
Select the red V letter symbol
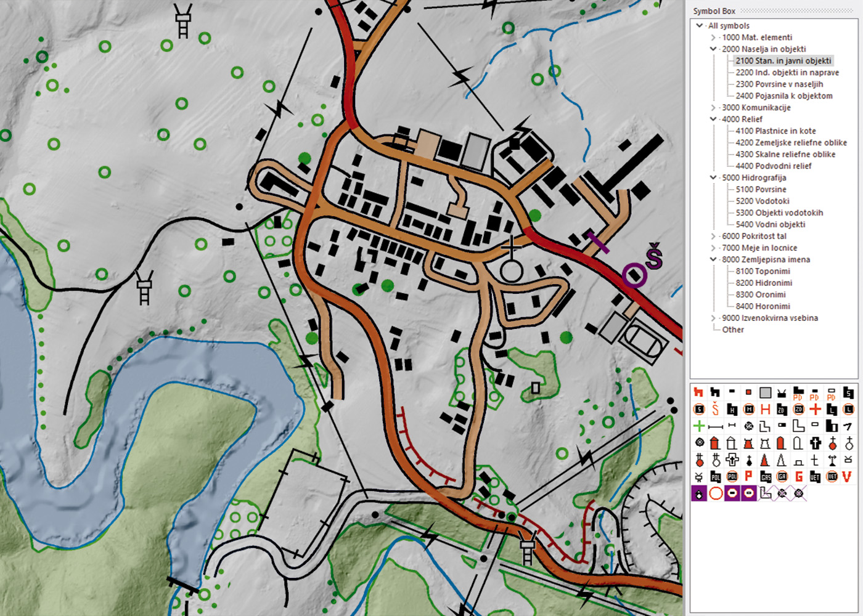pyautogui.click(x=847, y=476)
